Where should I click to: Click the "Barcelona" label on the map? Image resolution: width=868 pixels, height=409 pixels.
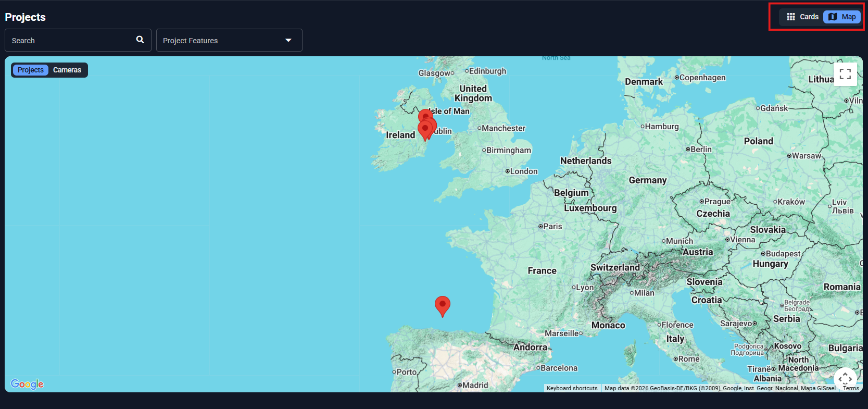point(559,368)
